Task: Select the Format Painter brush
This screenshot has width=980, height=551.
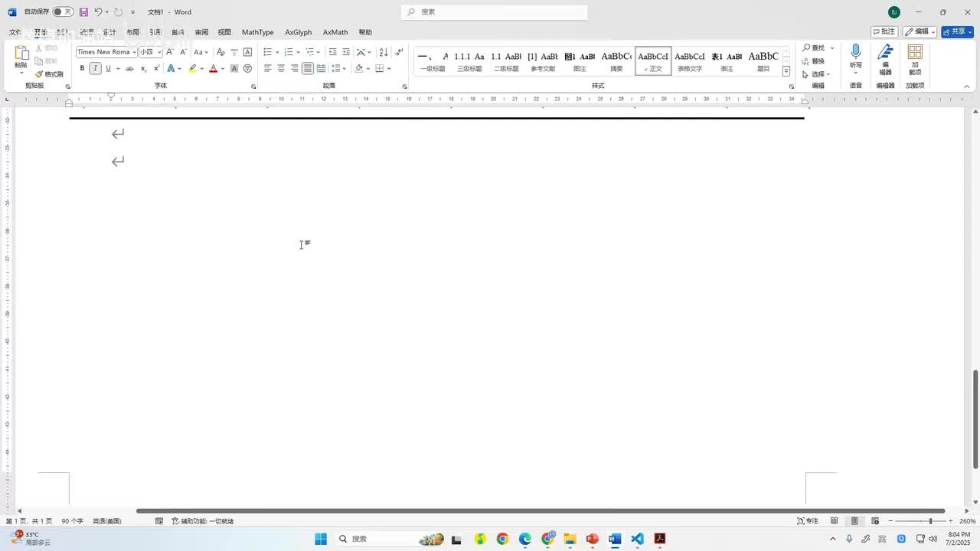Action: pyautogui.click(x=49, y=74)
